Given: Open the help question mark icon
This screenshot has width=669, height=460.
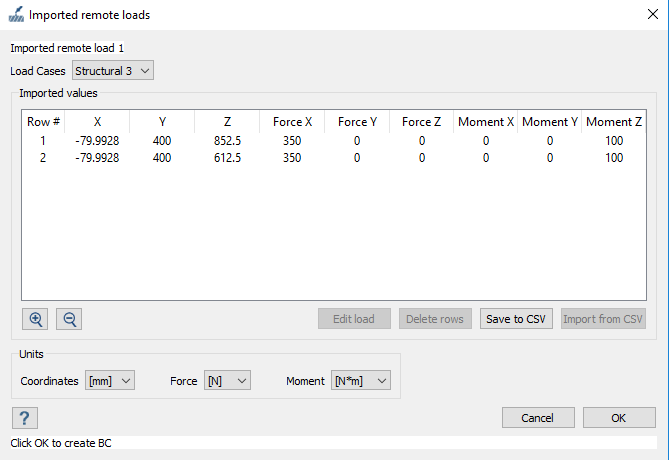Looking at the screenshot, I should (x=25, y=417).
